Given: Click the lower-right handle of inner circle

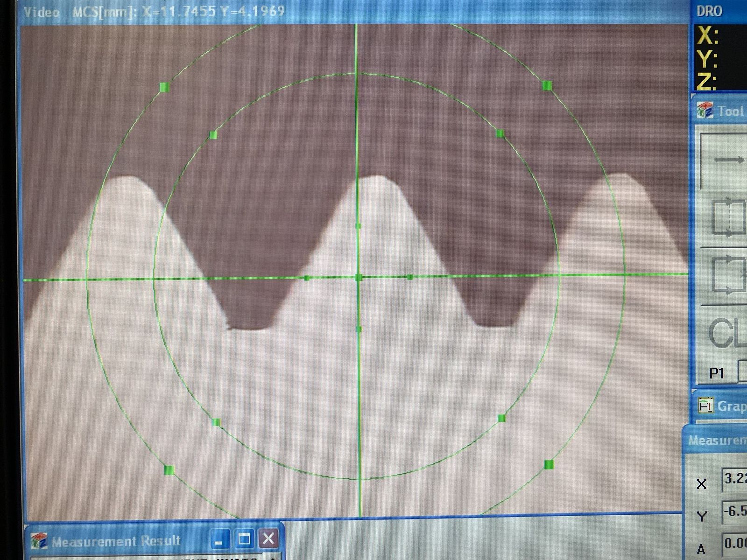Looking at the screenshot, I should [502, 418].
